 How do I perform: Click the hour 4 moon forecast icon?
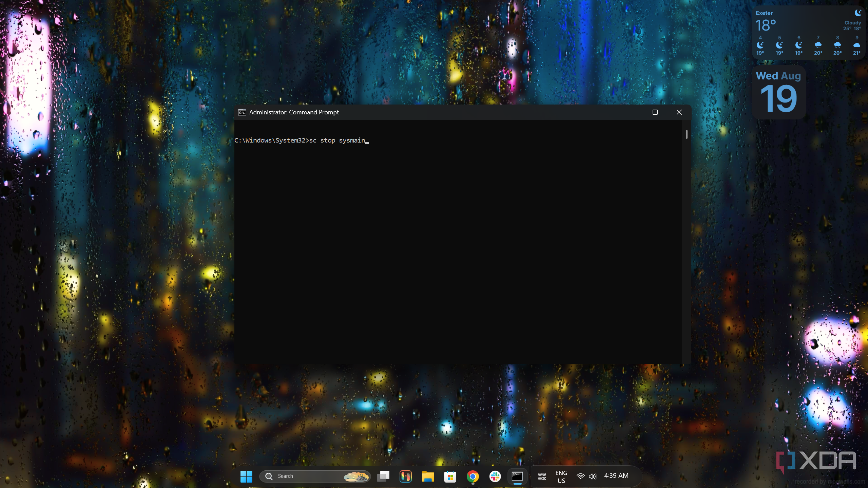coord(760,45)
